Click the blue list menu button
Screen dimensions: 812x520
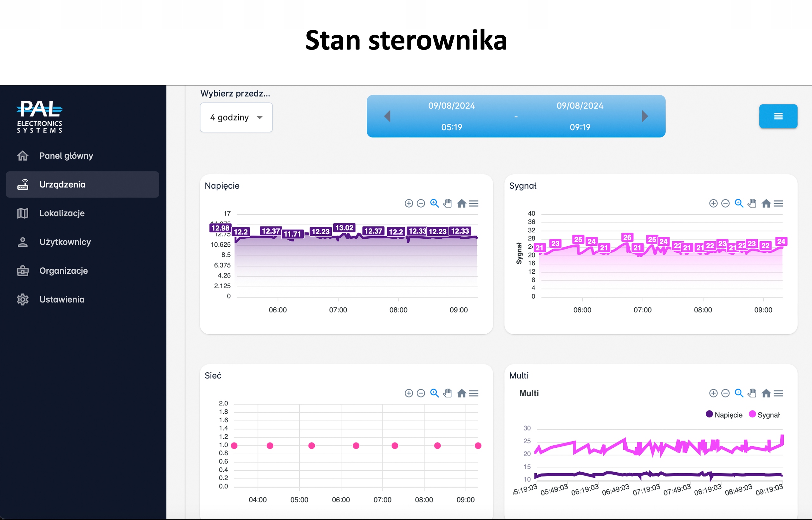pos(778,116)
